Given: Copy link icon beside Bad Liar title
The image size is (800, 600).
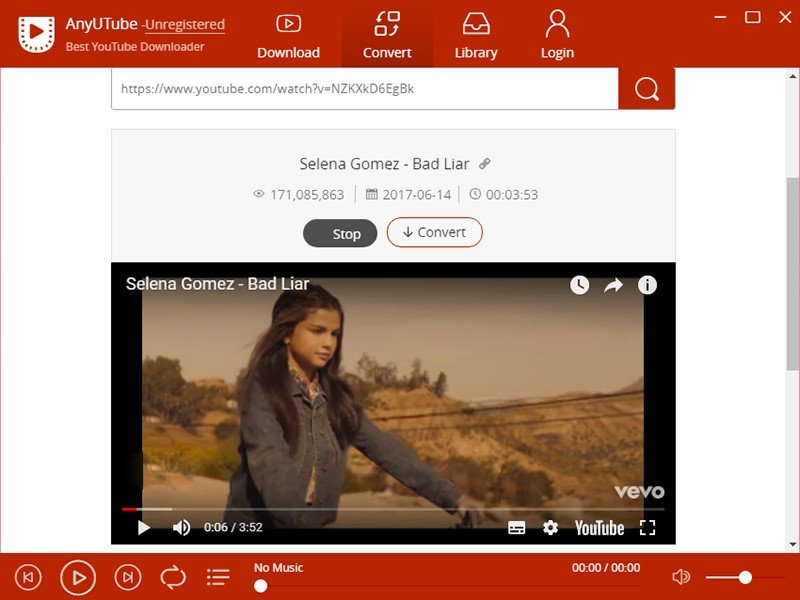Looking at the screenshot, I should [x=485, y=164].
